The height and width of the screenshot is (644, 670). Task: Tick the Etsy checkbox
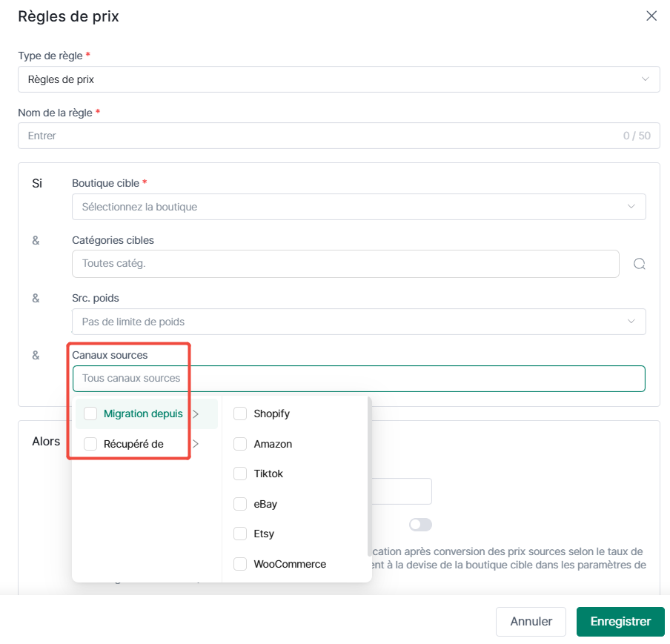[240, 534]
